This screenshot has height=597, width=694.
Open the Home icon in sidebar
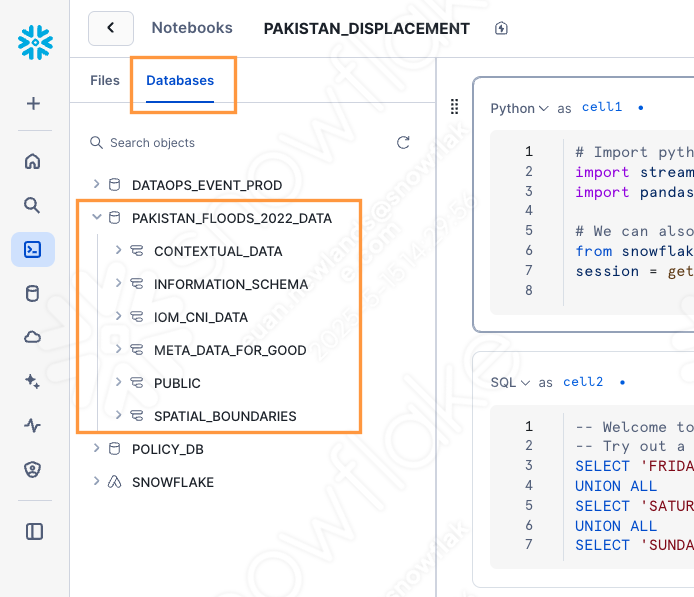[x=32, y=161]
